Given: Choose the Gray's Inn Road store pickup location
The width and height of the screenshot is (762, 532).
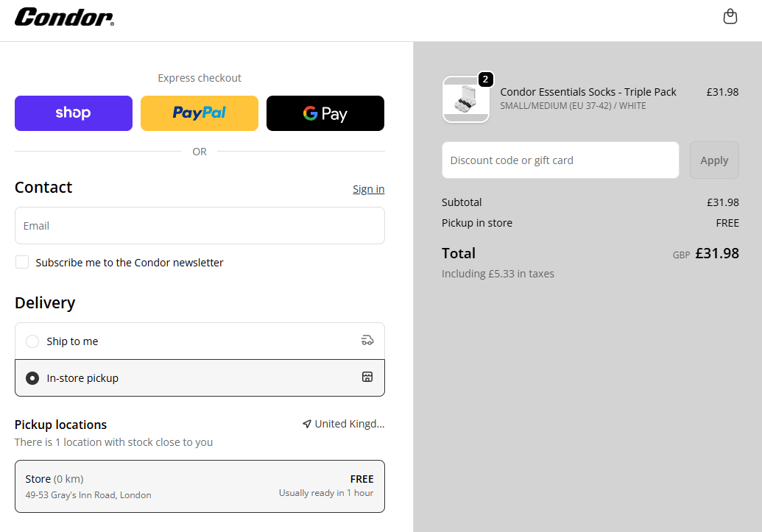Looking at the screenshot, I should (x=200, y=486).
